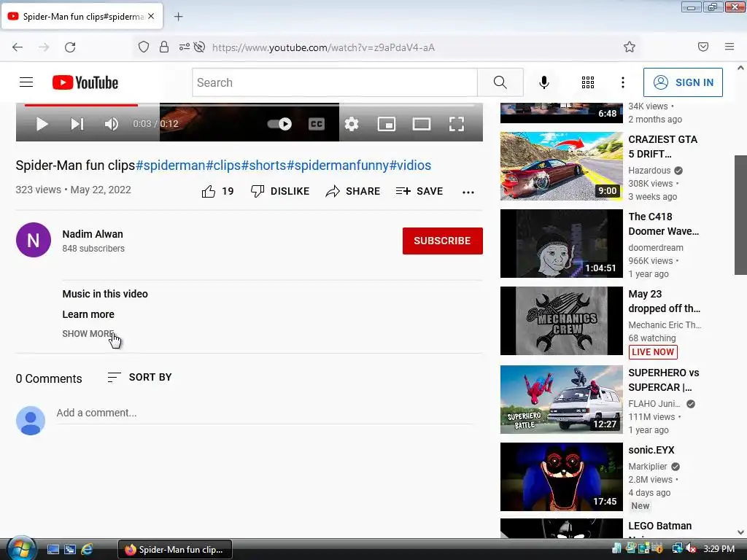
Task: Mute the video volume
Action: tap(112, 124)
